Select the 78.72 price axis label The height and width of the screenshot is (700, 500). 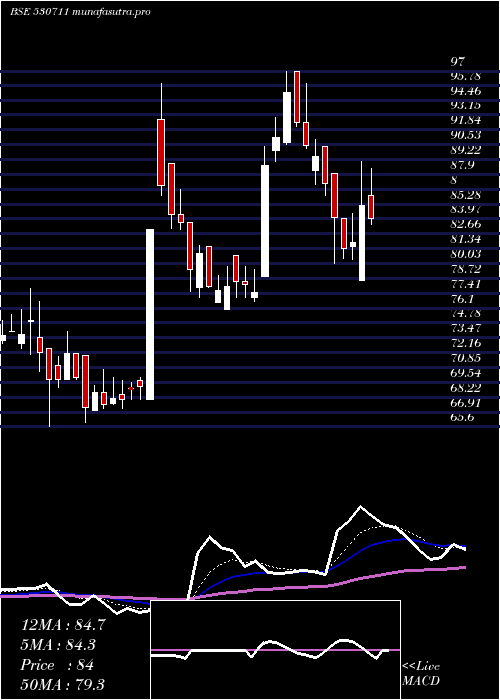point(465,269)
